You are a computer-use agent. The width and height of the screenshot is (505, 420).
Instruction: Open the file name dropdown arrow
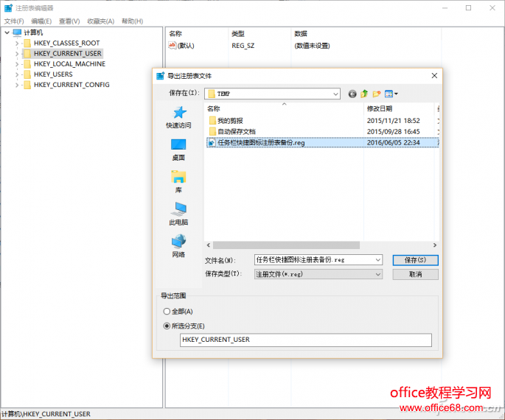pos(377,259)
